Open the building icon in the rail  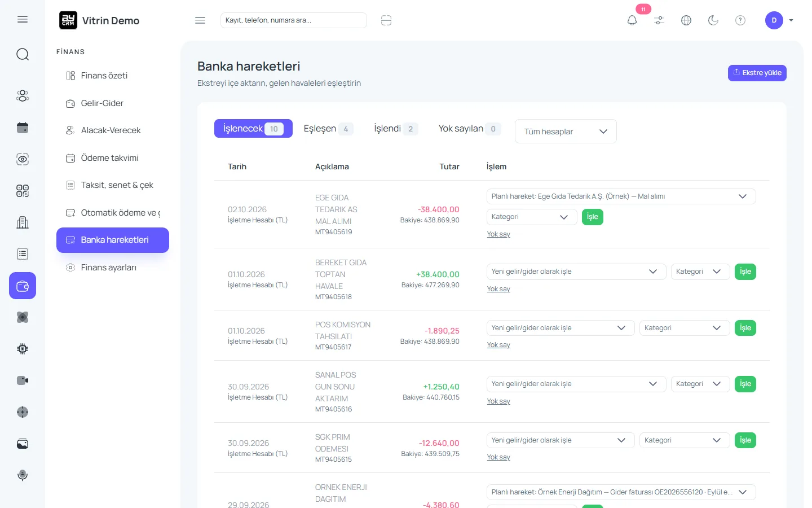pyautogui.click(x=23, y=222)
